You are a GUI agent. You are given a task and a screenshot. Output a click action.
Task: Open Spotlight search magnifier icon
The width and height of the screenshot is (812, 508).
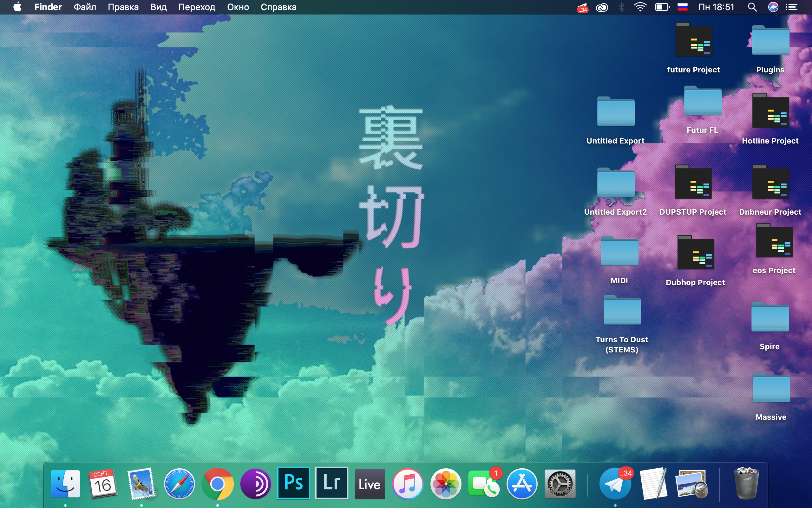click(x=752, y=7)
